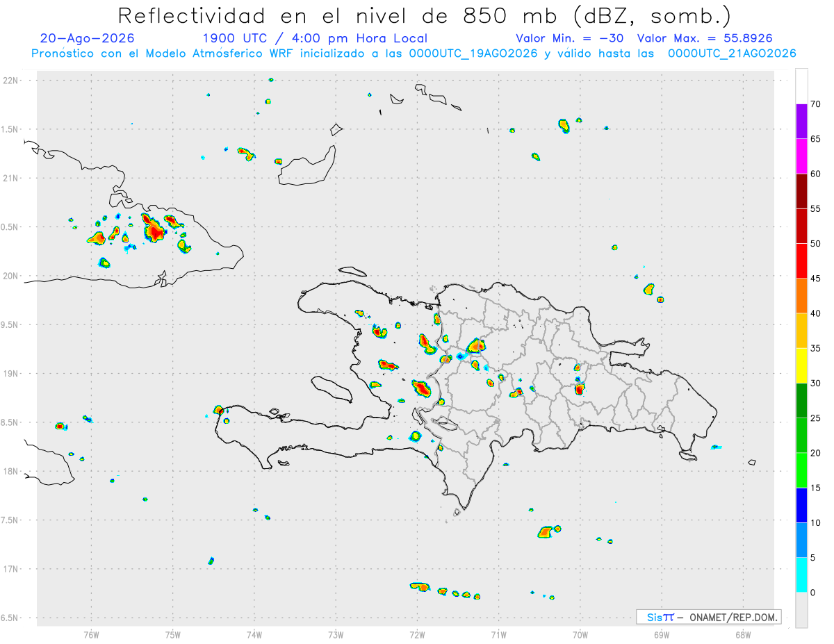Click the '75W' longitude axis label

click(173, 634)
